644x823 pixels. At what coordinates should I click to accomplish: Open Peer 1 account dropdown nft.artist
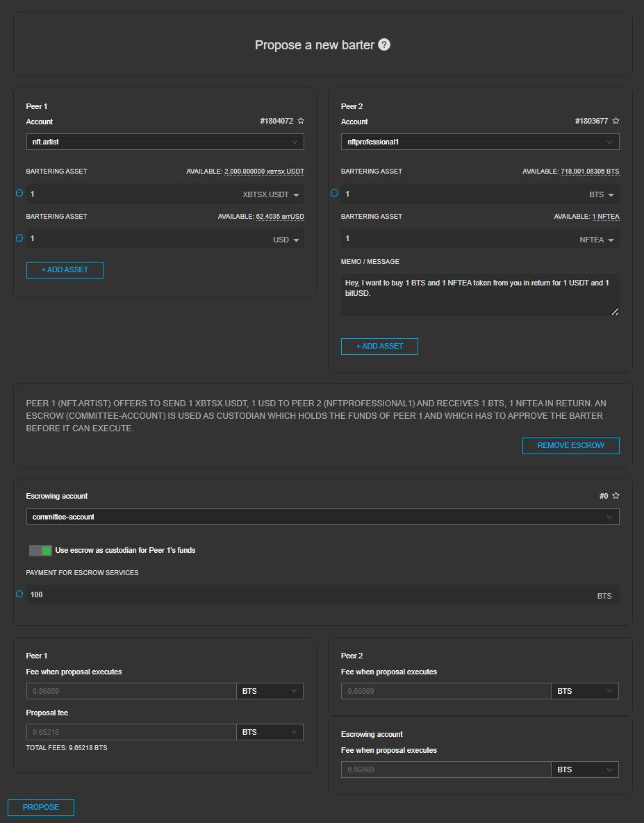[x=165, y=142]
